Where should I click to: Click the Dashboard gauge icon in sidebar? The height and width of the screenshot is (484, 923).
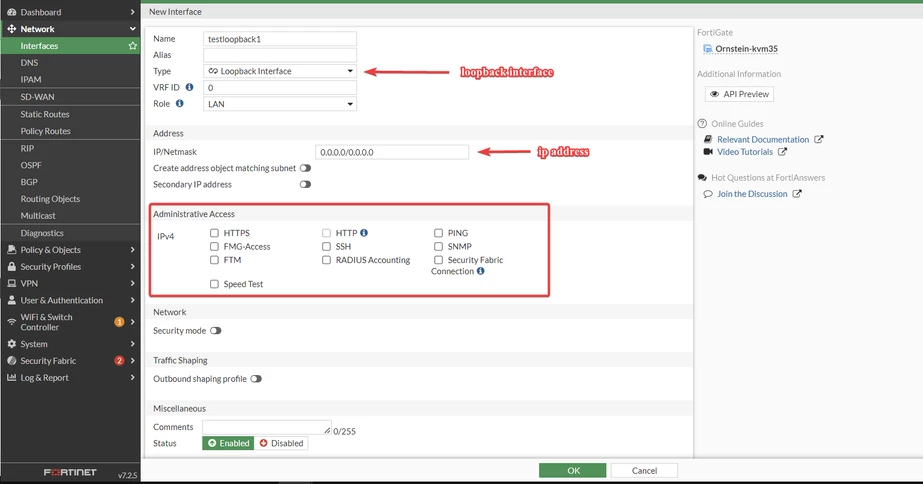pos(11,12)
